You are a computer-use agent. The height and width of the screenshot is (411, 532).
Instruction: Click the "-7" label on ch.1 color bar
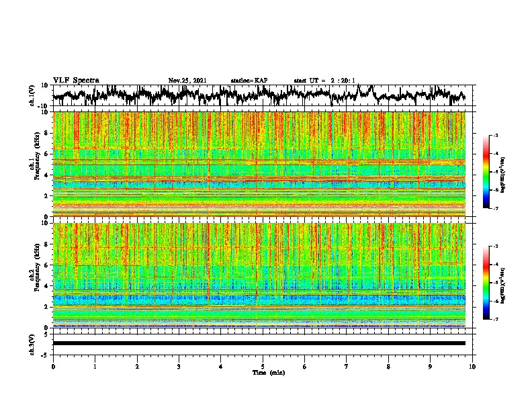pyautogui.click(x=495, y=208)
